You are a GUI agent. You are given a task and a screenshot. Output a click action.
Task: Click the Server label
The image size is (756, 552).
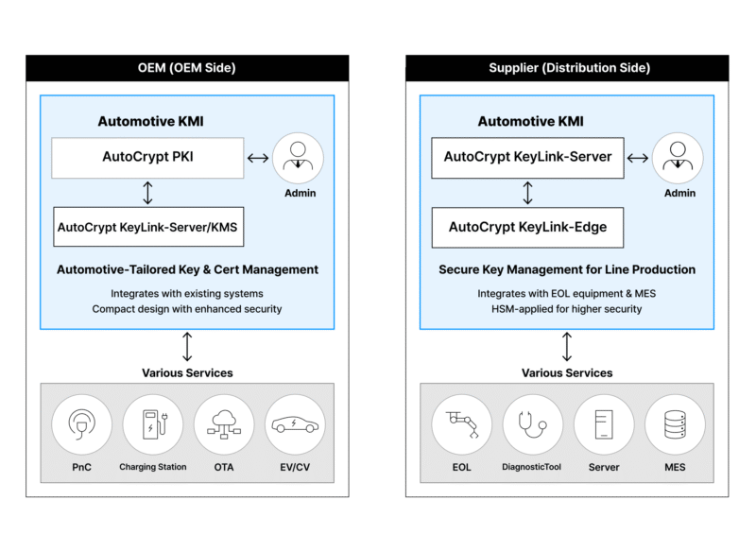[604, 467]
